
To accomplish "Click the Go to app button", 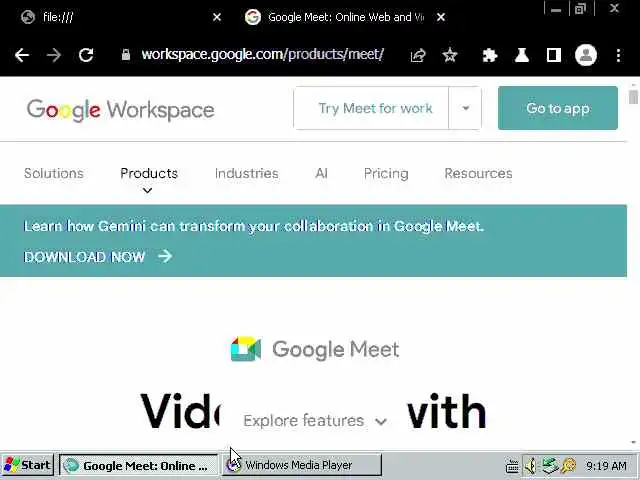I will pos(558,108).
